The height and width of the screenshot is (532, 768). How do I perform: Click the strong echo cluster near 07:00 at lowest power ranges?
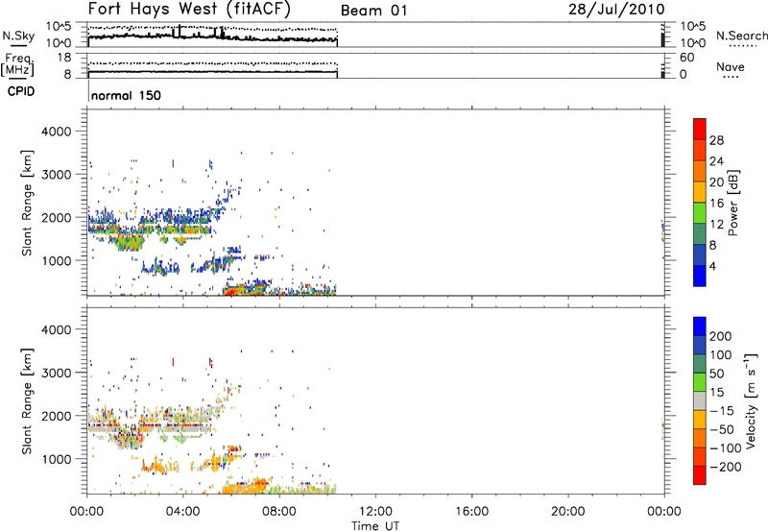245,289
